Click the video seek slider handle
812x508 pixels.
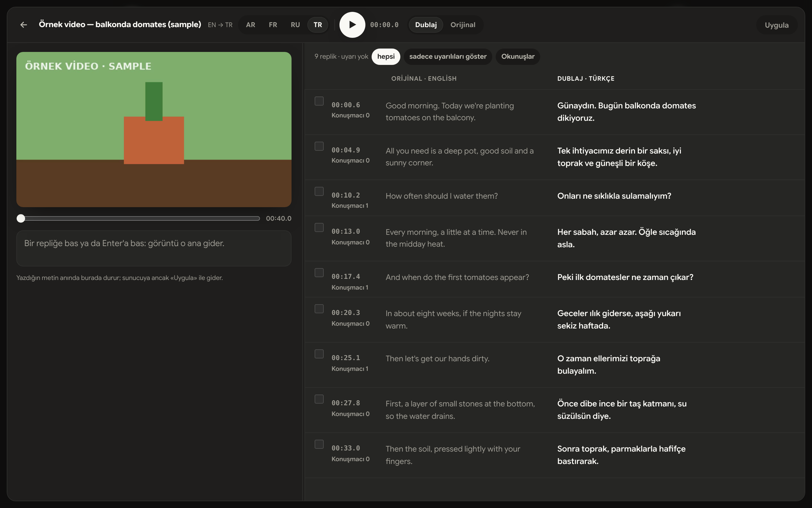[x=21, y=218]
